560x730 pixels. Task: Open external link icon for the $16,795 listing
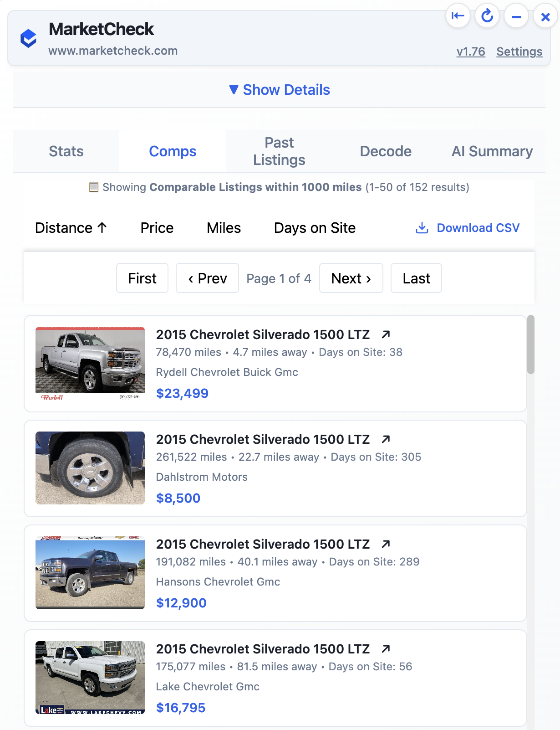(x=386, y=649)
